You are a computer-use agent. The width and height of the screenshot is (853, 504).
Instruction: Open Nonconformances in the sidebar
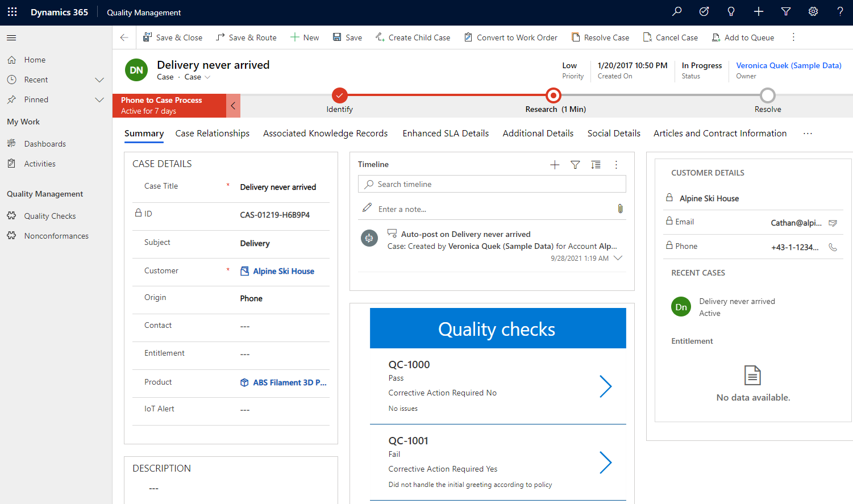point(56,236)
